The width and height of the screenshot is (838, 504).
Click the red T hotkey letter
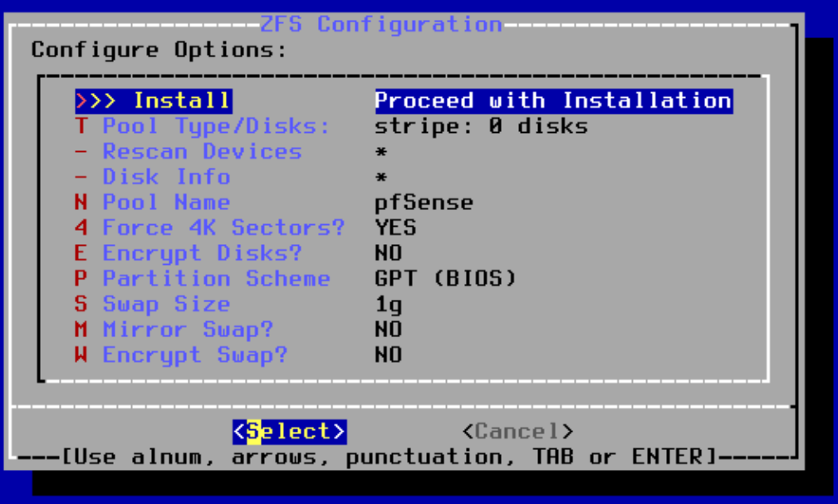[x=81, y=127]
